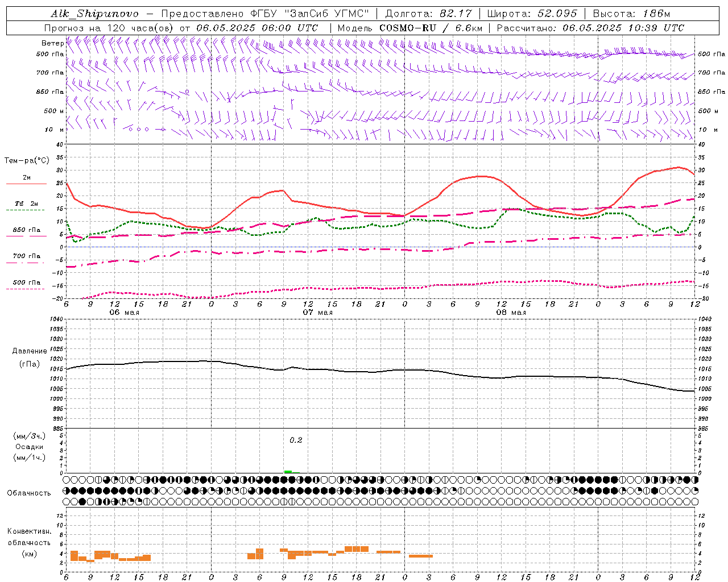Click the Долгота: 82.17 value
This screenshot has width=728, height=582.
(428, 14)
